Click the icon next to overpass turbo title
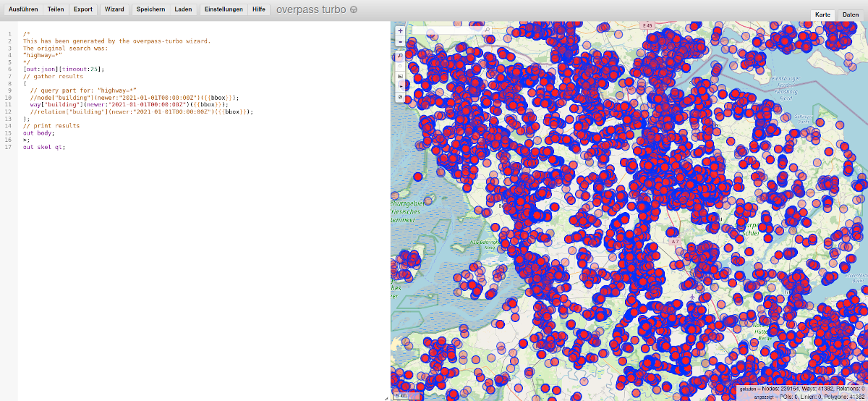868x401 pixels. tap(353, 10)
